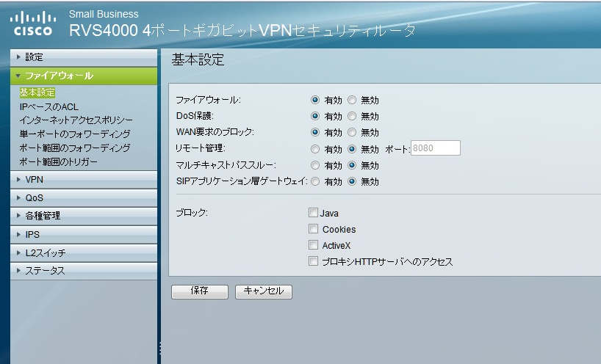Viewport: 601px width, 364px height.
Task: Go to 単一ポートのフォワーディング
Action: point(75,134)
